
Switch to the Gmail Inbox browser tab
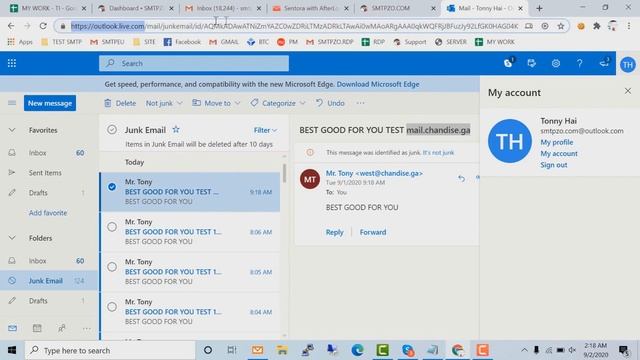point(223,8)
